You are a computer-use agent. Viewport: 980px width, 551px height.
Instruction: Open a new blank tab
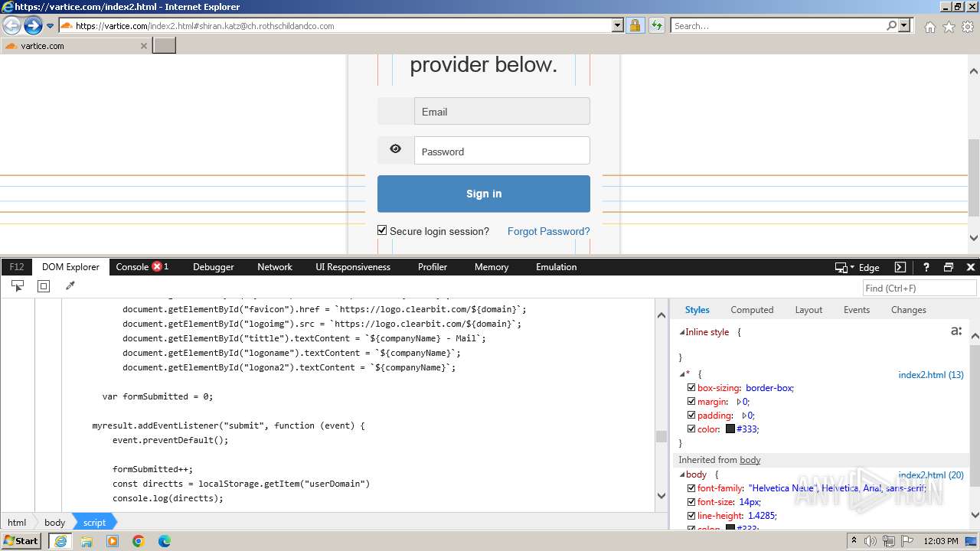click(165, 45)
